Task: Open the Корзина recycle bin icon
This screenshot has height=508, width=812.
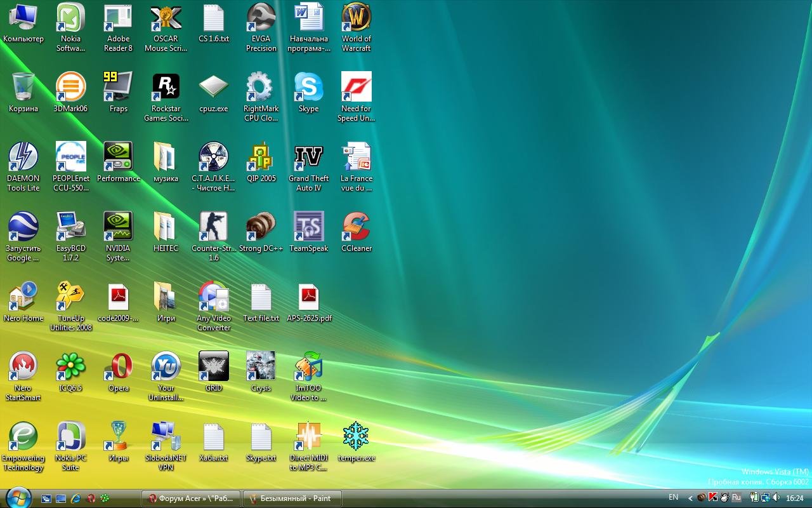Action: (23, 87)
